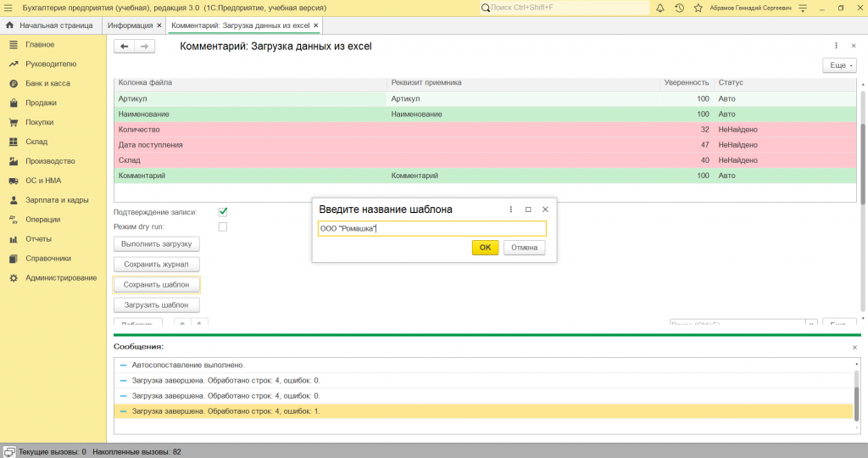Select the Артикул row in table
This screenshot has width=868, height=458.
tap(485, 98)
